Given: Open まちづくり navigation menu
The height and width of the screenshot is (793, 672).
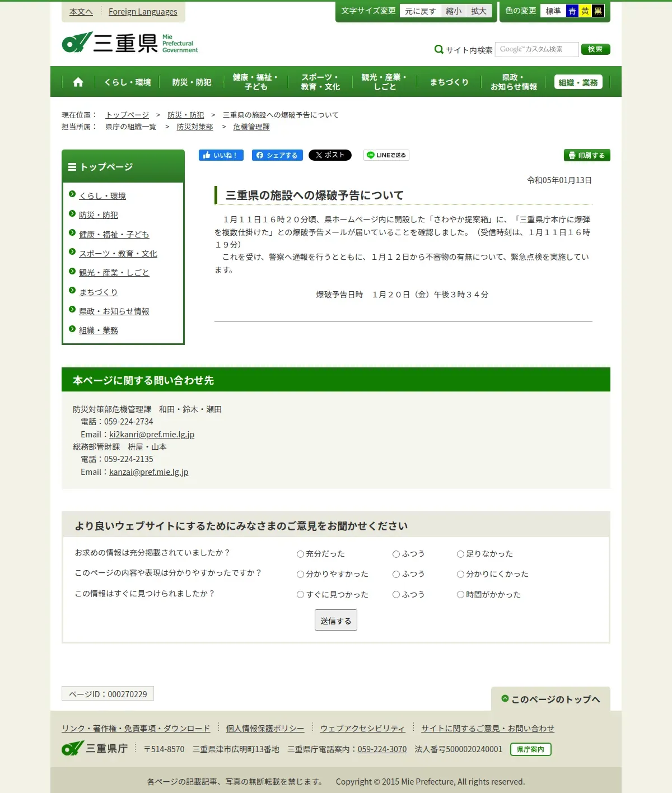Looking at the screenshot, I should [x=449, y=82].
